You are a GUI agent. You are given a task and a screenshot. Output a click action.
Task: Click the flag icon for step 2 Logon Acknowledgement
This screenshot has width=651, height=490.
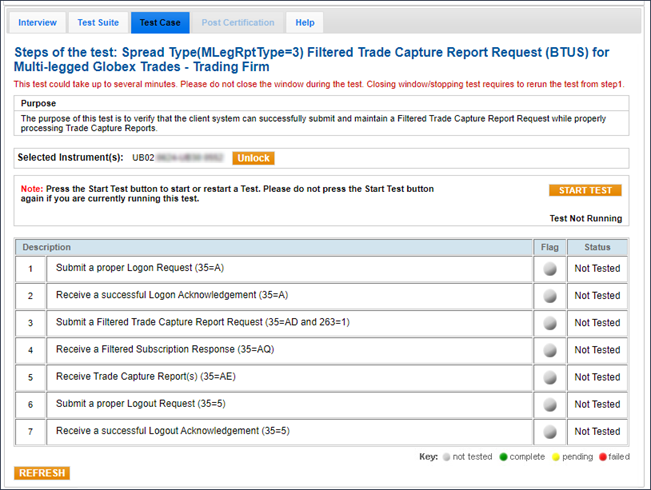tap(549, 296)
